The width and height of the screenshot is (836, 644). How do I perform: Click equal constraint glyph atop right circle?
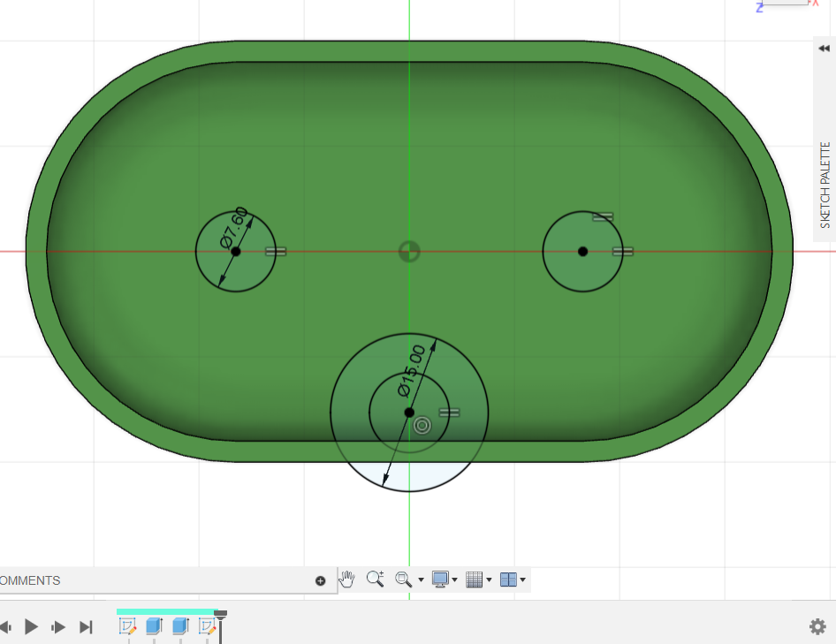pyautogui.click(x=603, y=216)
